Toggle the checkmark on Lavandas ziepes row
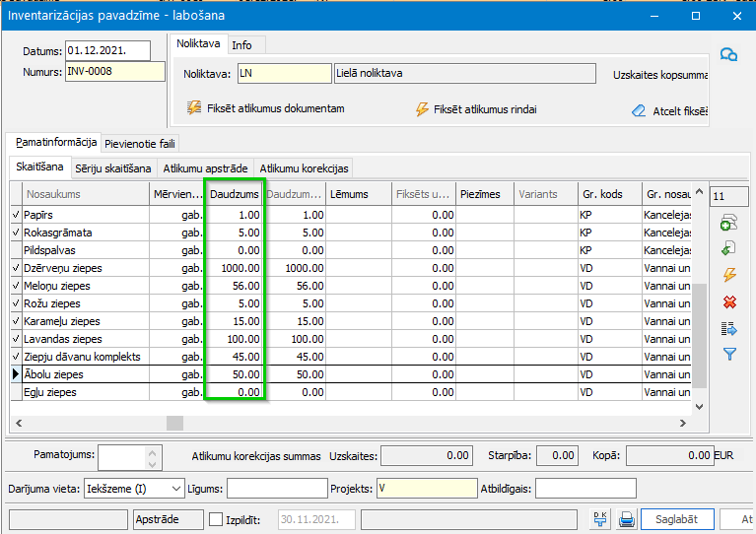Viewport: 756px width, 534px height. [14, 339]
